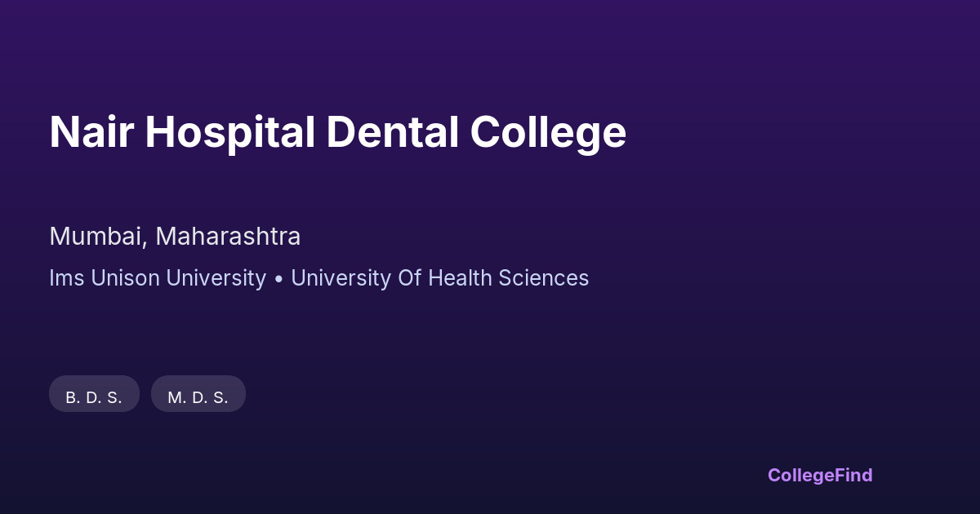The height and width of the screenshot is (514, 980).
Task: Click the Nair Hospital Dental College heading
Action: point(337,132)
